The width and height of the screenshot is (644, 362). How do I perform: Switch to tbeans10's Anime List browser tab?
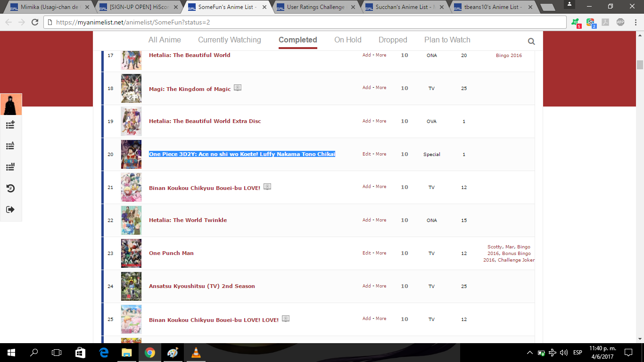click(492, 7)
